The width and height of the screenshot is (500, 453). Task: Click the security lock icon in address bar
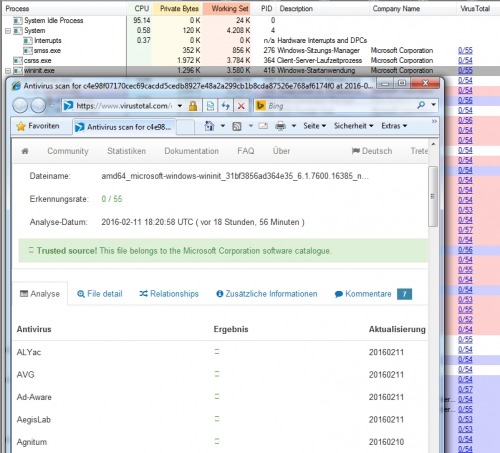[x=193, y=106]
